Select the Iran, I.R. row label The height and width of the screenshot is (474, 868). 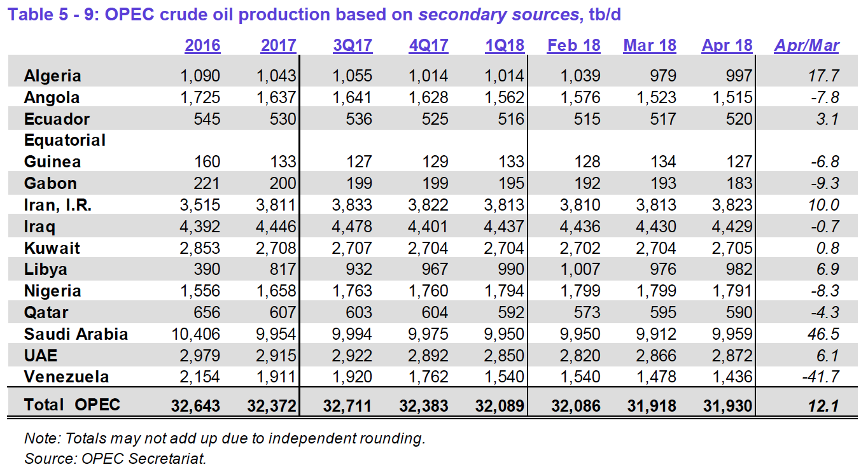[x=57, y=205]
